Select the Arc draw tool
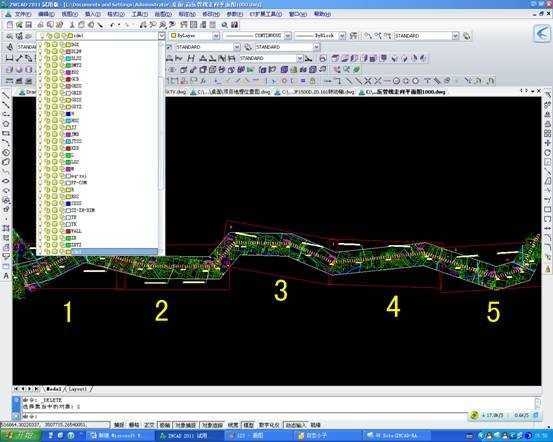This screenshot has height=442, width=553. 6,143
